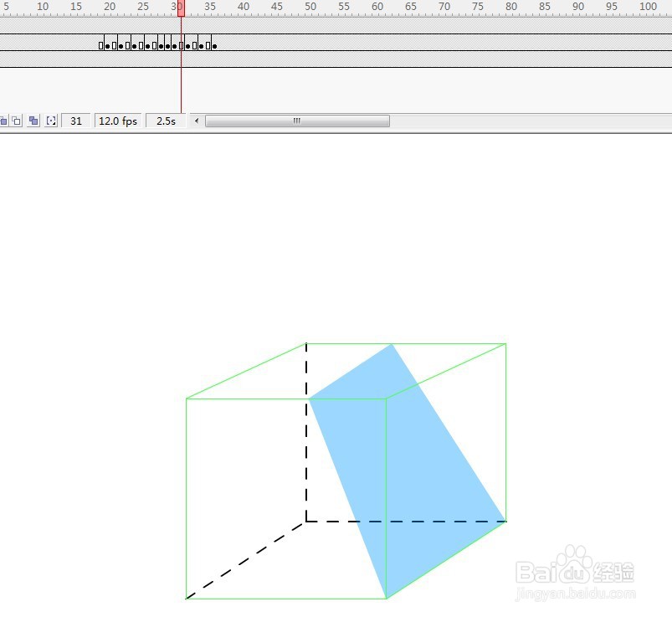This screenshot has height=617, width=672.
Task: Click the frame rate field 12.0 fps
Action: pyautogui.click(x=118, y=121)
